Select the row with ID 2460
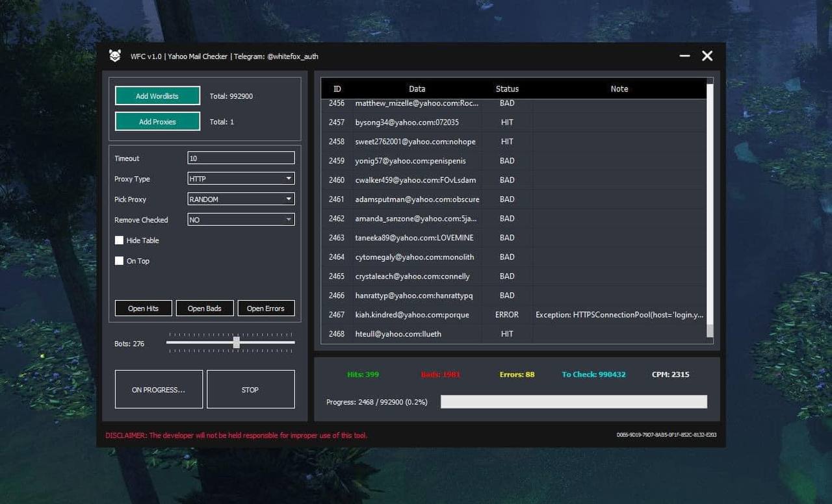This screenshot has width=832, height=504. [513, 180]
